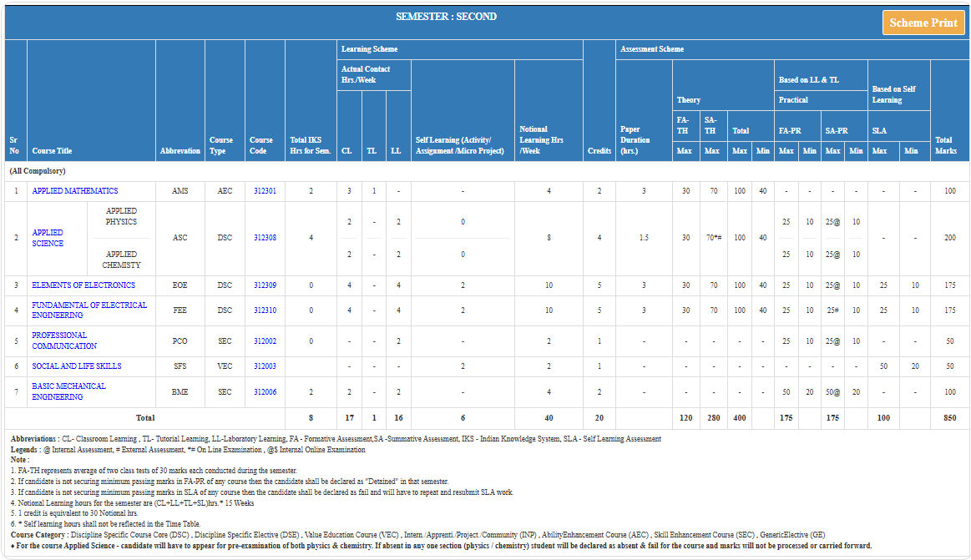Open the Professional Communication course link

(x=64, y=341)
